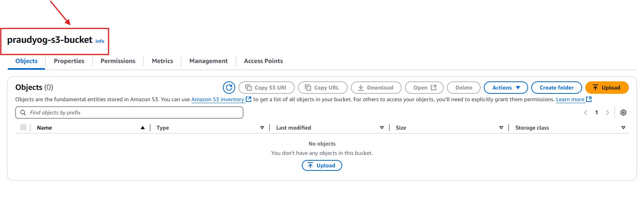Go to previous page arrow

[586, 112]
